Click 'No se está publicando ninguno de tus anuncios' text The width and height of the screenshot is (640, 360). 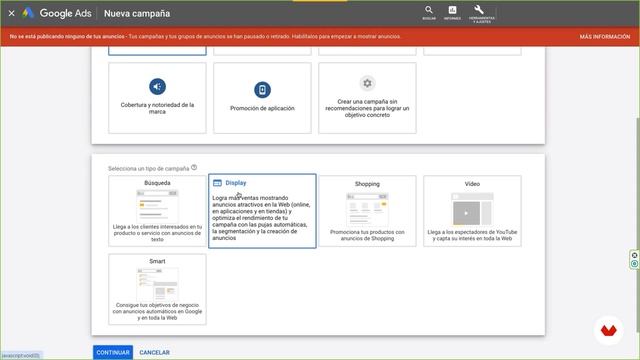click(x=67, y=37)
